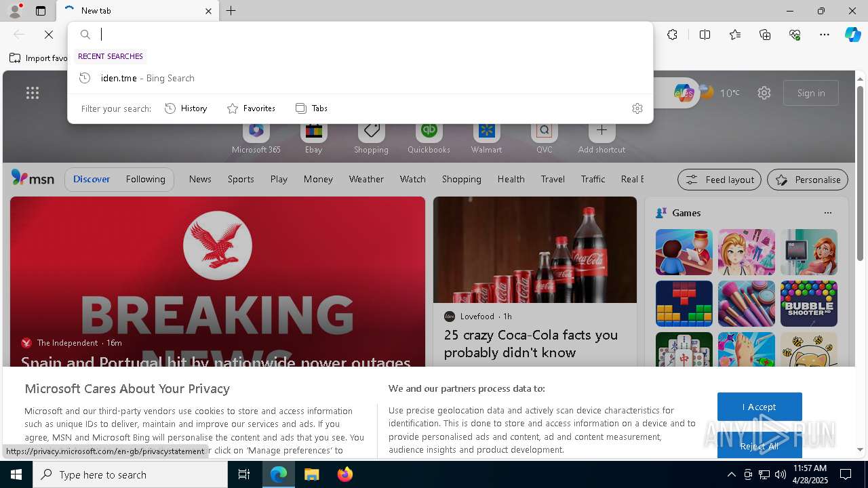Open the Extensions puzzle icon

(x=672, y=35)
